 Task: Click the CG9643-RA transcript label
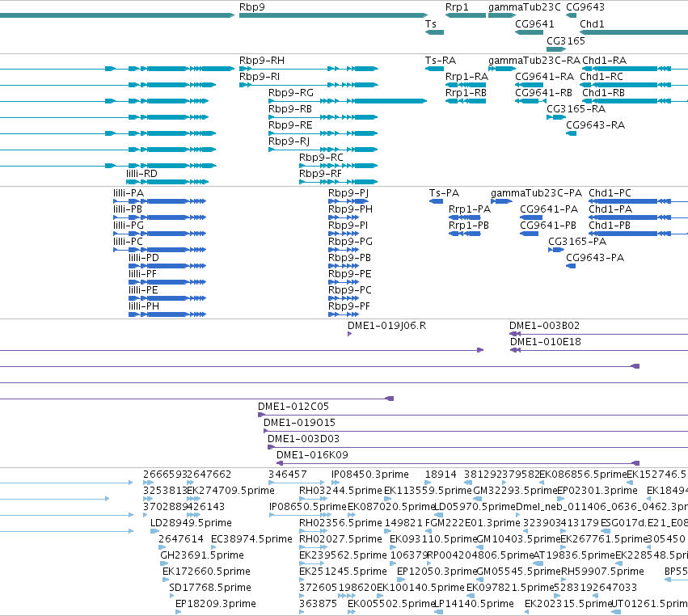click(x=595, y=125)
